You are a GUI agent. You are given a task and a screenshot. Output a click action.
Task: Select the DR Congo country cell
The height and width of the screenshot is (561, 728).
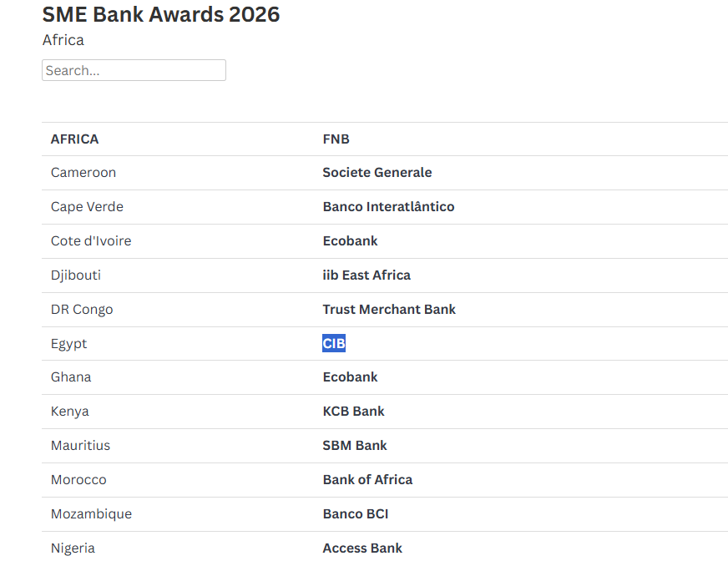(x=82, y=310)
